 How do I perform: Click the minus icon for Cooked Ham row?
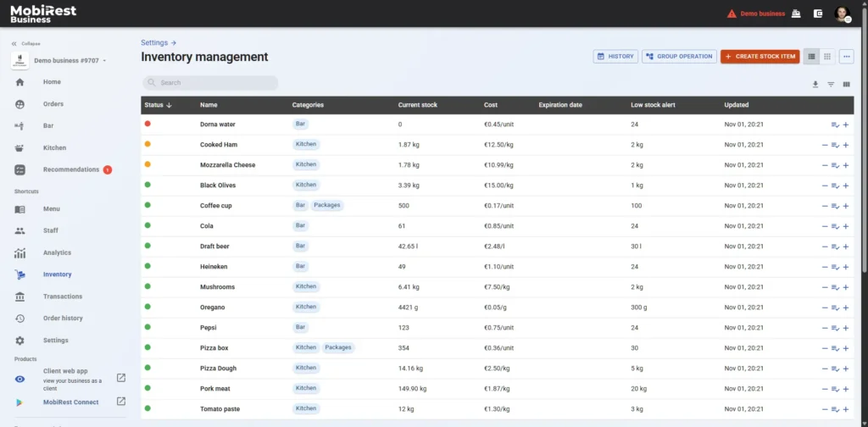pyautogui.click(x=825, y=145)
